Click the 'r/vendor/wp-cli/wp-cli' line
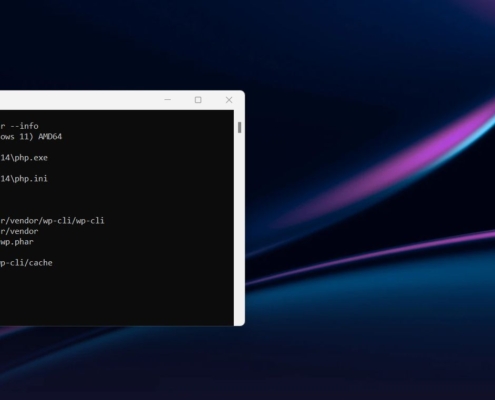Screen dimensions: 495x400 [52, 221]
